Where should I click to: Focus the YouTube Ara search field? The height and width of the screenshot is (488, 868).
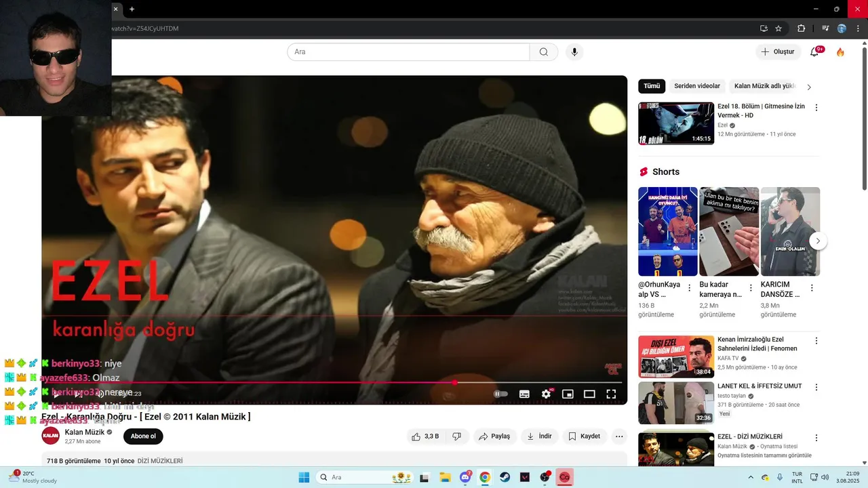point(408,52)
